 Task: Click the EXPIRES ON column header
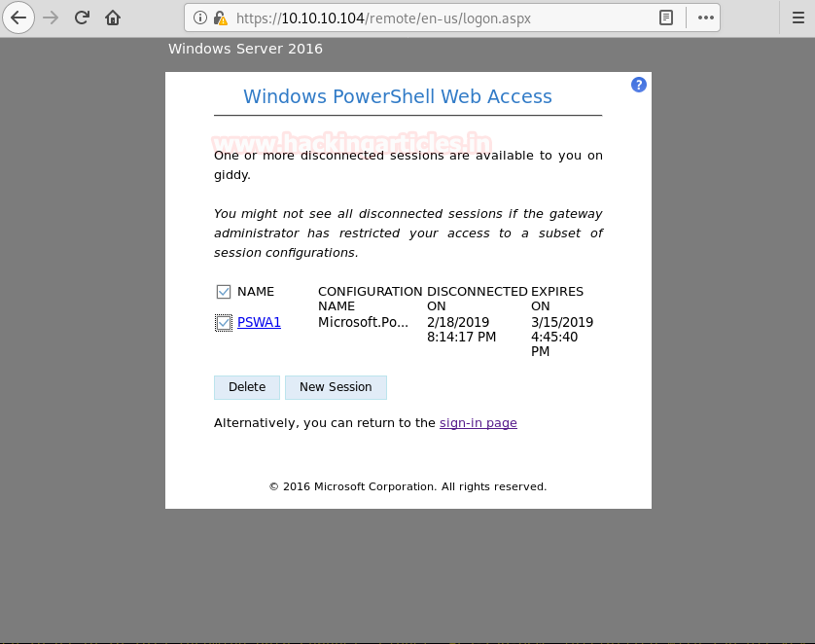tap(557, 299)
